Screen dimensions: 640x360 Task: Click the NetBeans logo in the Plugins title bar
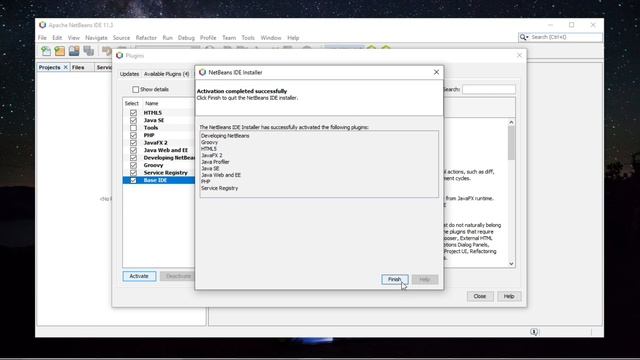119,55
